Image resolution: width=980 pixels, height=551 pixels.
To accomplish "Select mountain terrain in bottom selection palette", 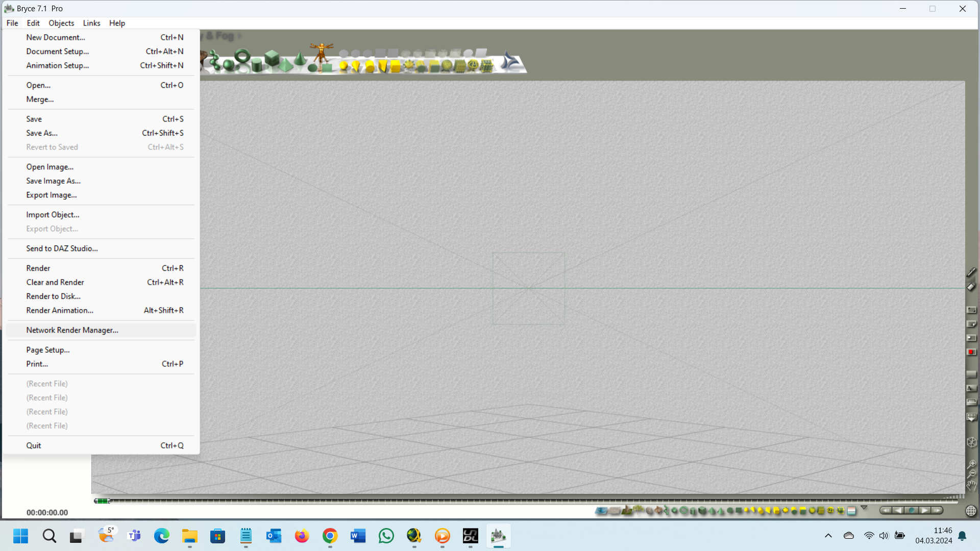I will click(x=626, y=510).
